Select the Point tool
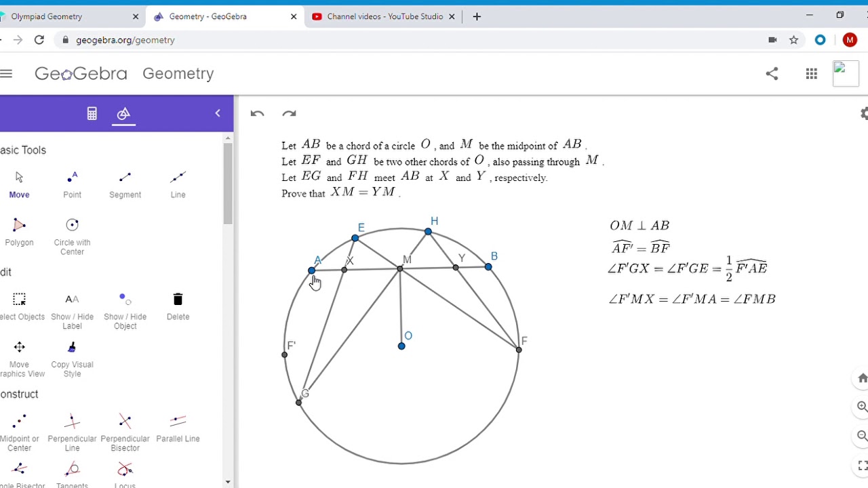 (72, 184)
